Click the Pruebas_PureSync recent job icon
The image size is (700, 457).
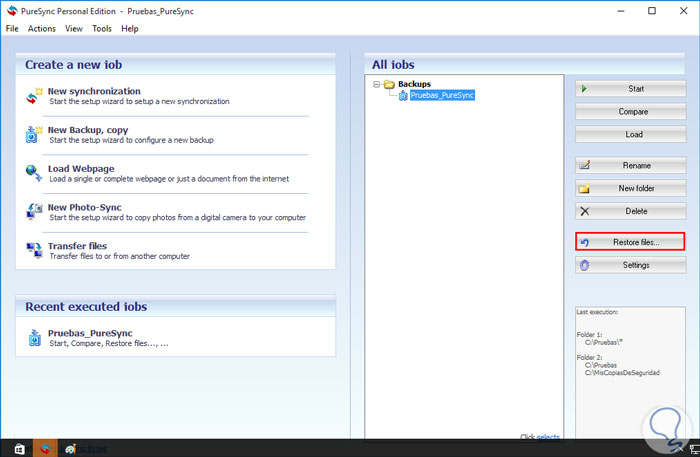(x=34, y=338)
